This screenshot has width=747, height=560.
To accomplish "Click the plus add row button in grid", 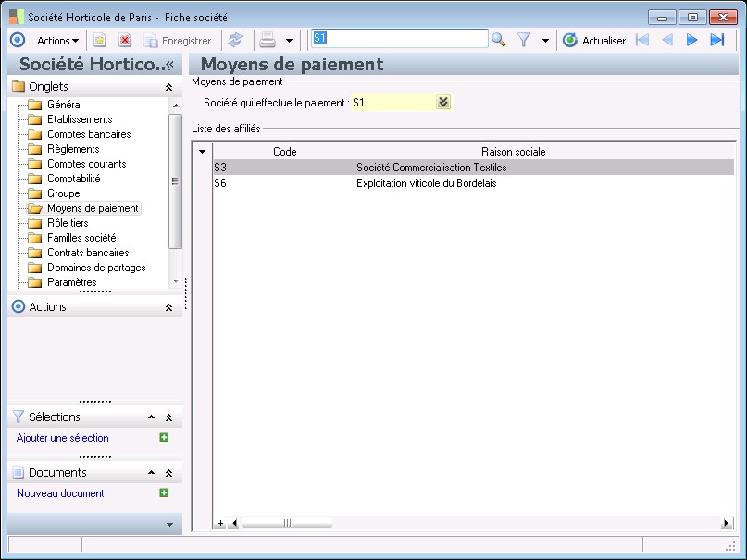I will click(x=220, y=523).
